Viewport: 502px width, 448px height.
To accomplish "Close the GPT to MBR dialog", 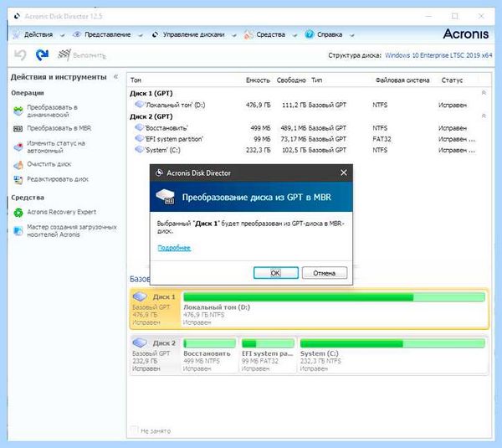I will point(344,173).
